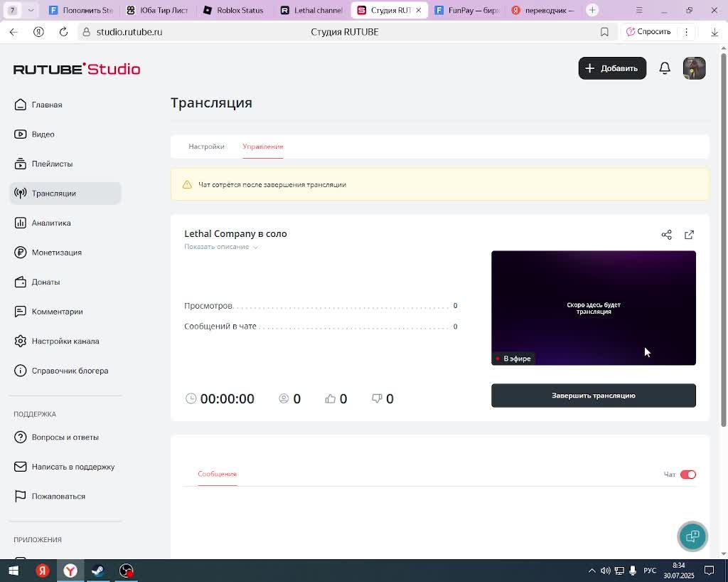Open Донаты section
The height and width of the screenshot is (582, 728).
[37, 282]
